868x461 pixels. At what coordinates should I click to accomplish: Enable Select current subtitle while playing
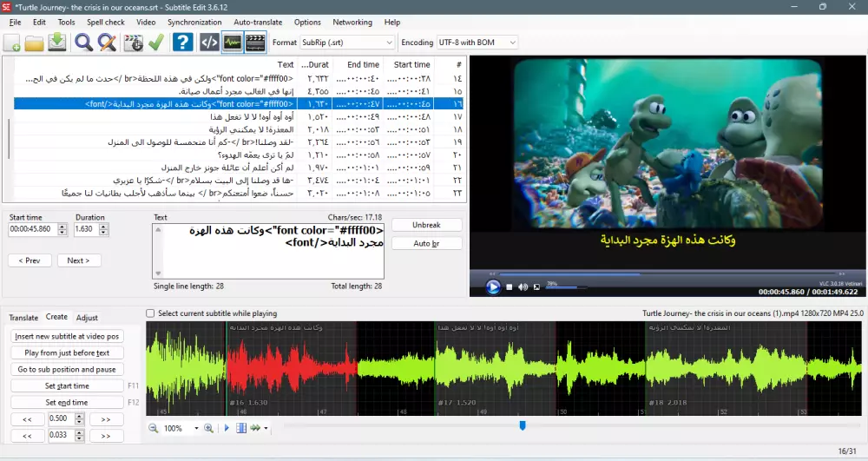pyautogui.click(x=151, y=313)
